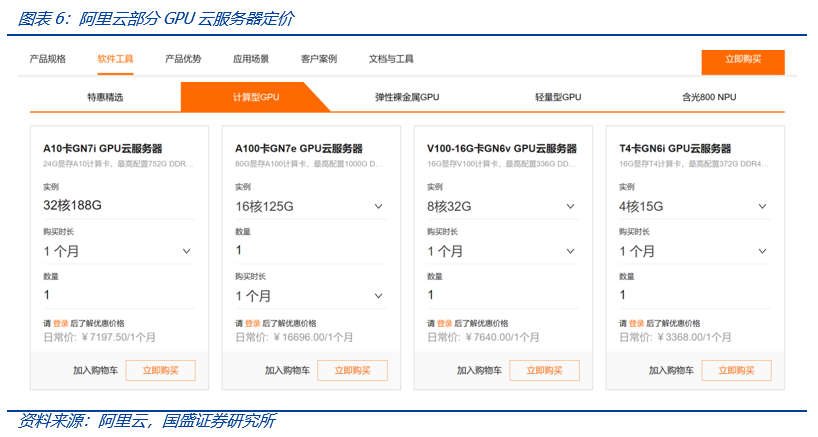818x437 pixels.
Task: Click price ¥7197.50/1个月
Action: point(118,337)
